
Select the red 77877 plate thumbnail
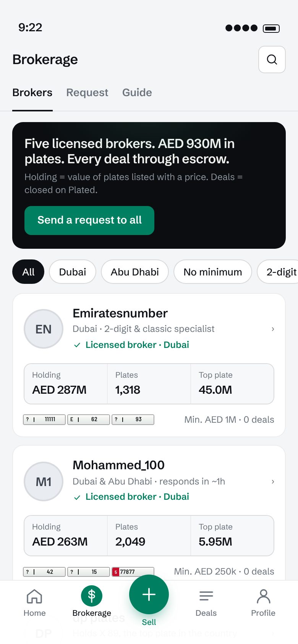pyautogui.click(x=133, y=572)
